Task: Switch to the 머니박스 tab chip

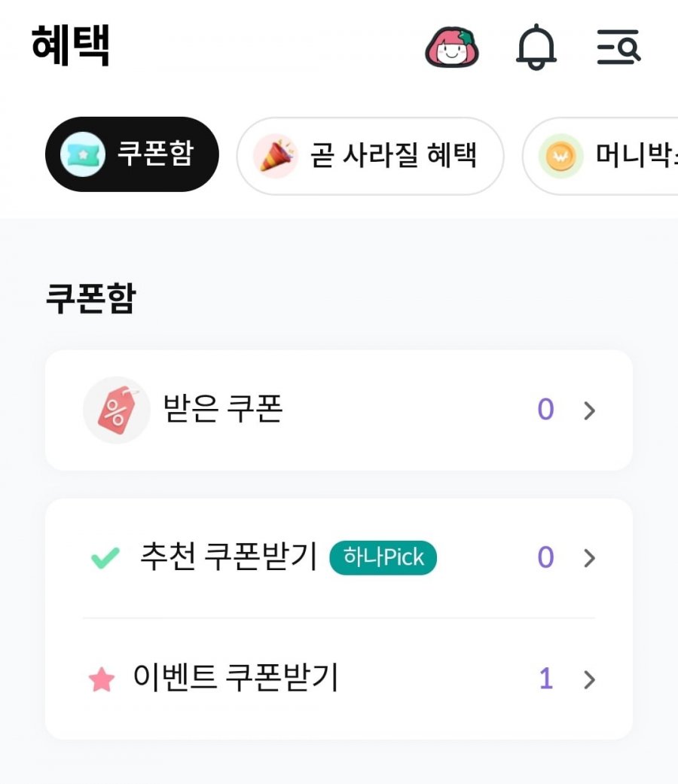Action: click(x=600, y=156)
